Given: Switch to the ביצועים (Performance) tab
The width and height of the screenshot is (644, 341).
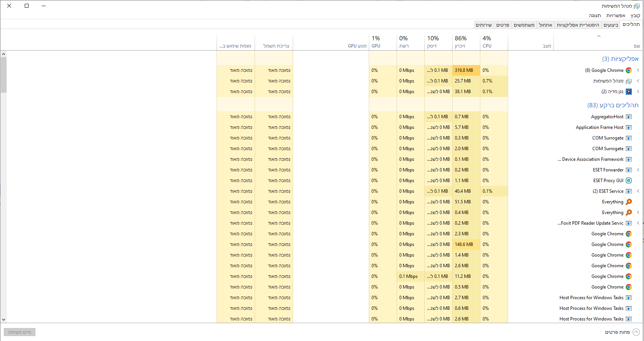Looking at the screenshot, I should [611, 25].
